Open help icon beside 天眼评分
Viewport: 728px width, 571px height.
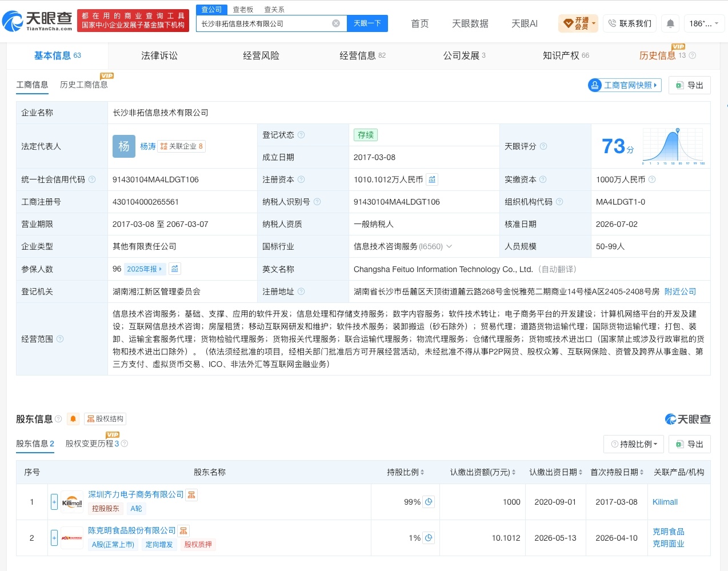click(543, 146)
